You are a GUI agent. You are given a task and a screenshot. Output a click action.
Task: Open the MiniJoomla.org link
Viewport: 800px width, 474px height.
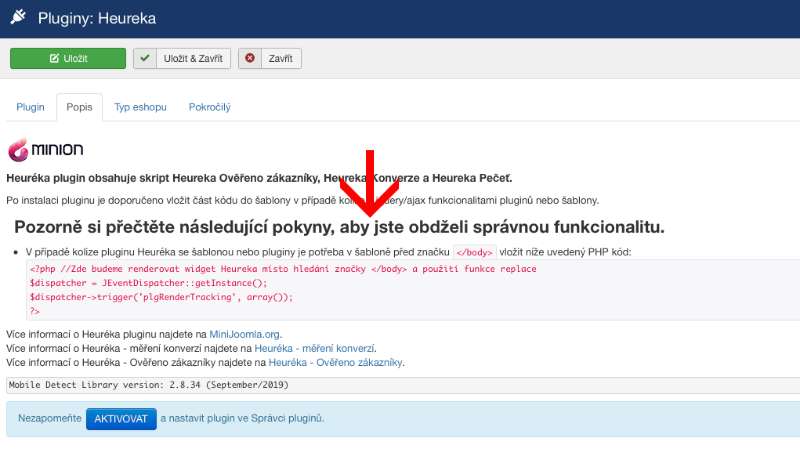(x=245, y=333)
